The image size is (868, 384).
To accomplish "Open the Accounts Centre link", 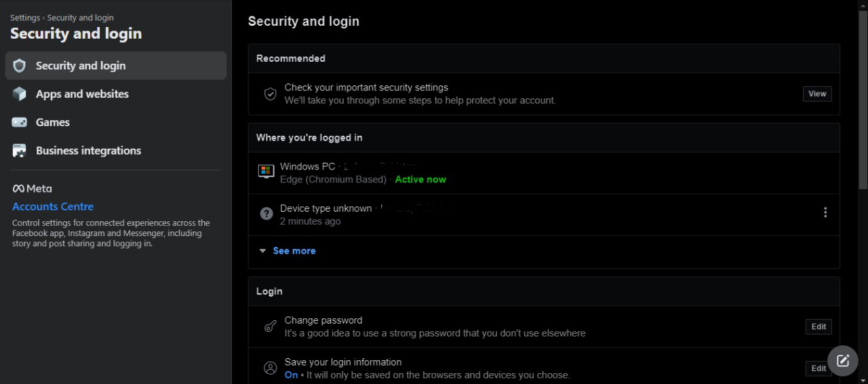I will 53,206.
